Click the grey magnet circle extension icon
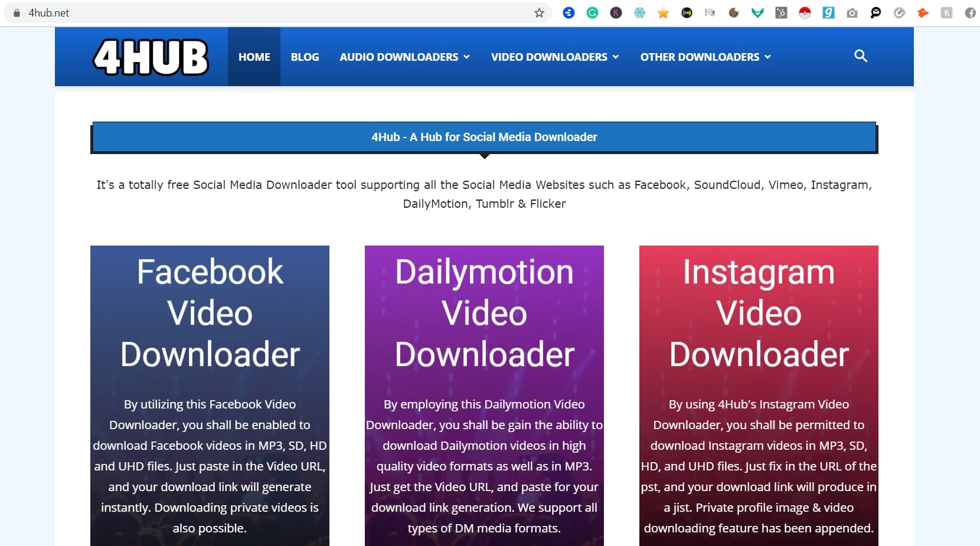Viewport: 980px width, 546px height. [x=899, y=12]
